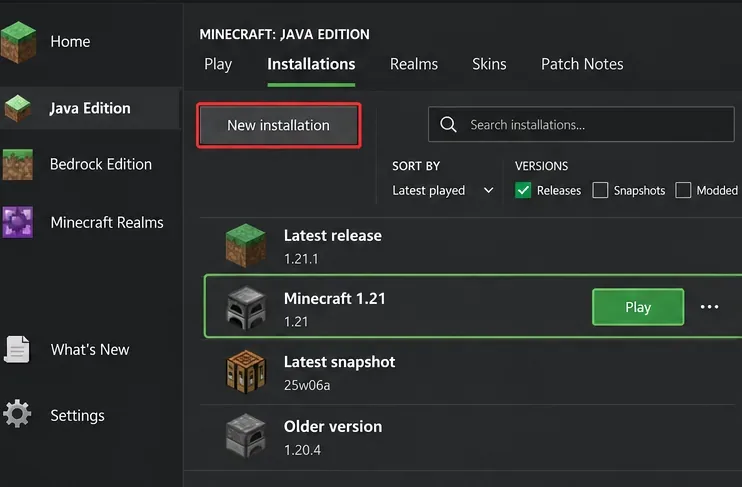Image resolution: width=742 pixels, height=487 pixels.
Task: Toggle the Releases checkbox
Action: point(523,190)
